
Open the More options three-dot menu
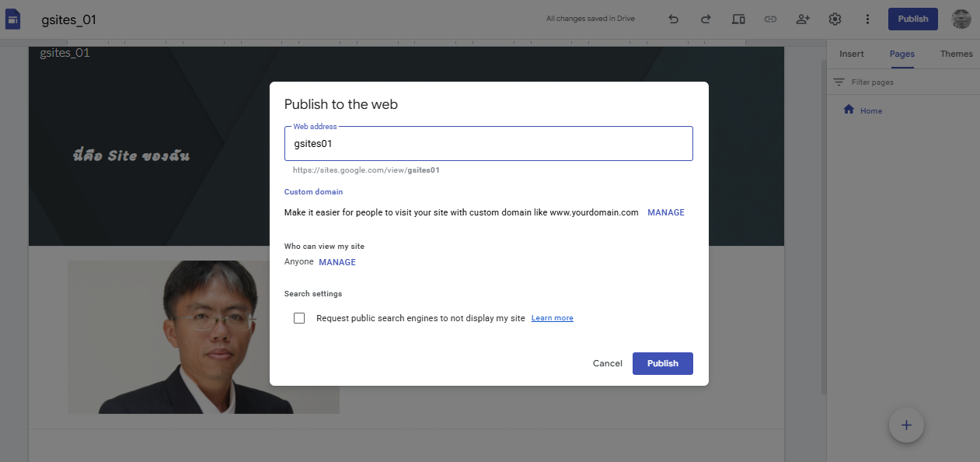[867, 19]
